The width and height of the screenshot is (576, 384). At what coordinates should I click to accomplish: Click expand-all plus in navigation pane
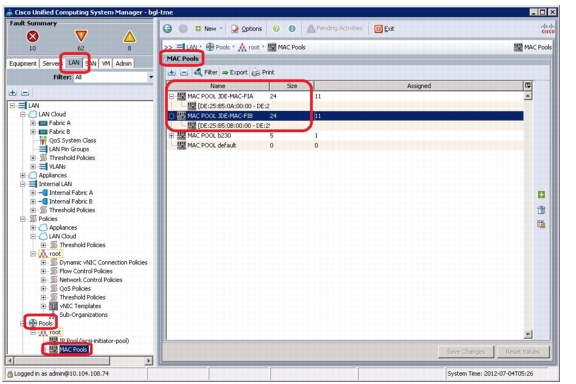click(13, 93)
